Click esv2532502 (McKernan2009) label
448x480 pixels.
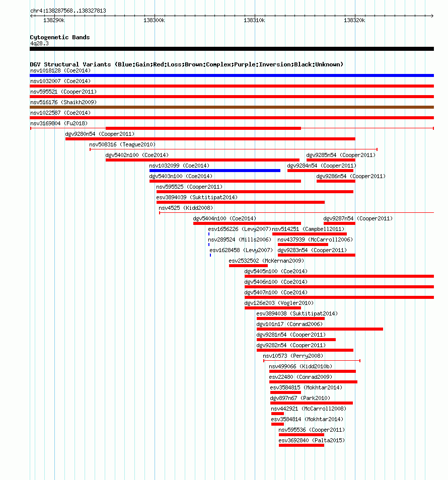pyautogui.click(x=266, y=261)
